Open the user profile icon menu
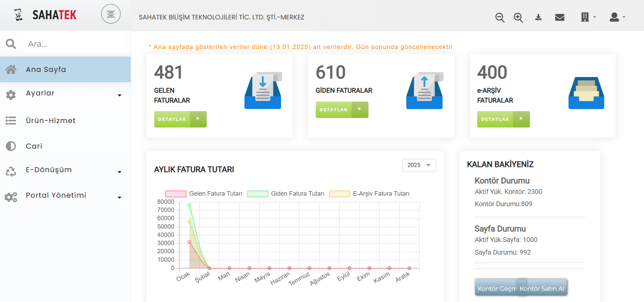644x302 pixels. pyautogui.click(x=617, y=17)
